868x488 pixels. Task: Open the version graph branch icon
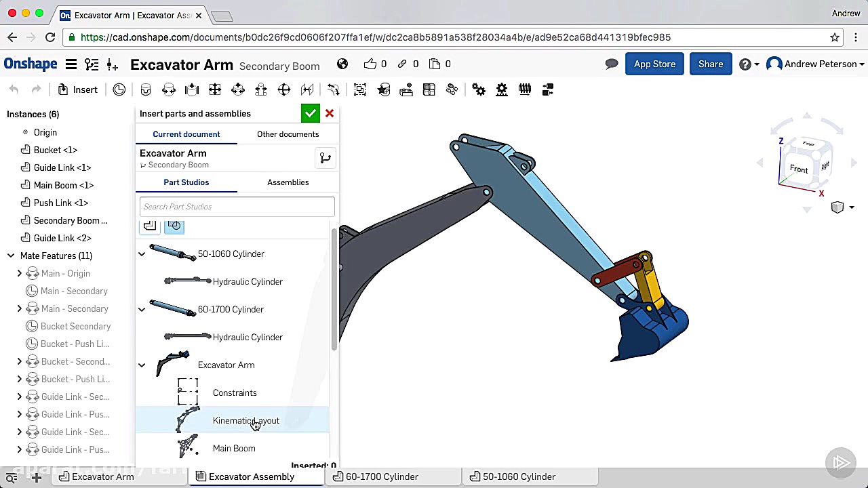(325, 159)
